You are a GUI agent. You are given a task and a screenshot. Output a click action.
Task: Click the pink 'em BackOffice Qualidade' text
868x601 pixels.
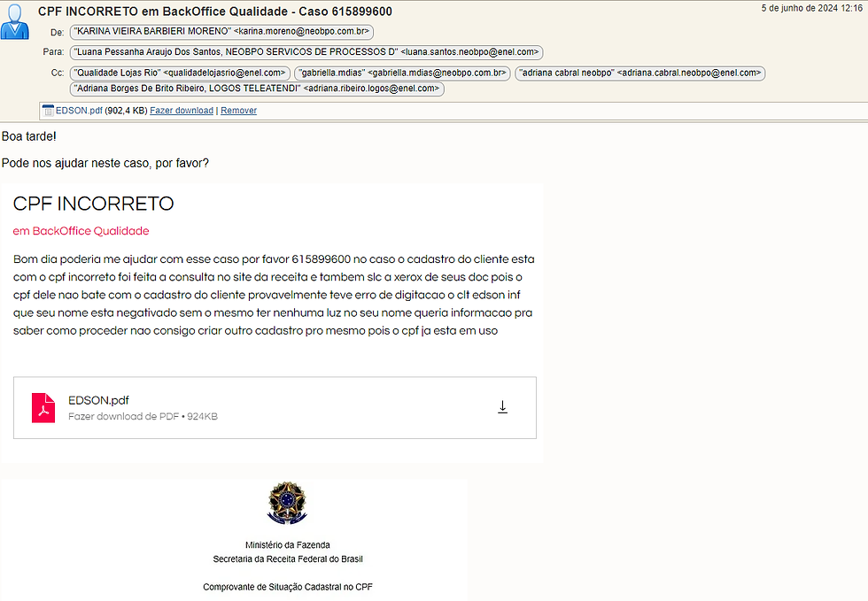(x=81, y=231)
